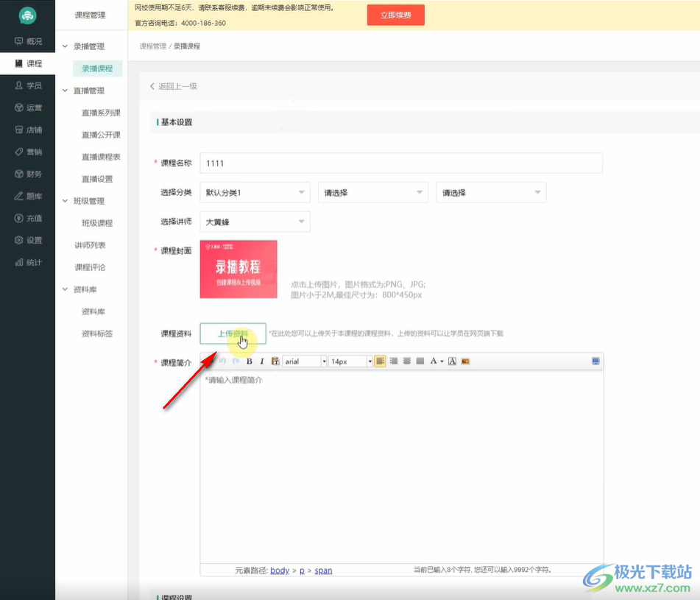
Task: Open the arial font family dropdown
Action: [304, 361]
